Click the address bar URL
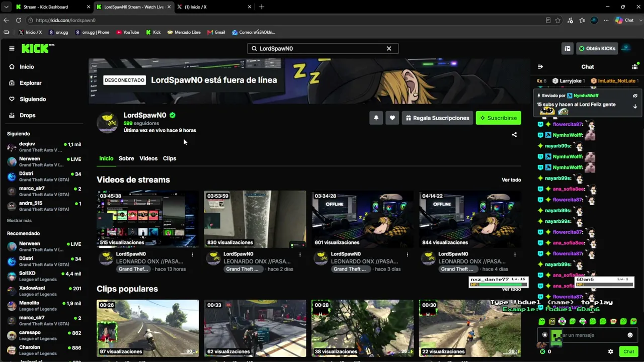The image size is (644, 362). [65, 20]
